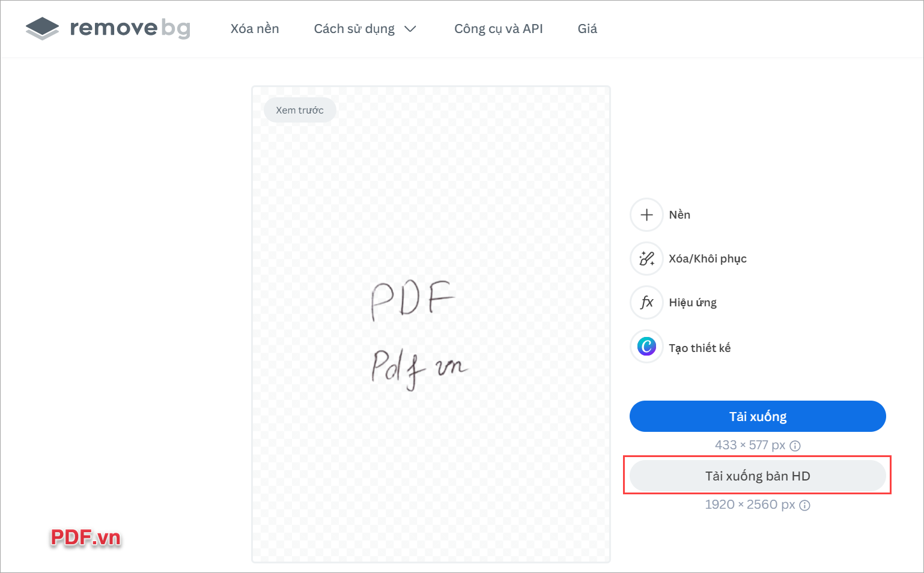Viewport: 924px width, 573px height.
Task: Click the Hiệu ứng label
Action: [x=693, y=303]
